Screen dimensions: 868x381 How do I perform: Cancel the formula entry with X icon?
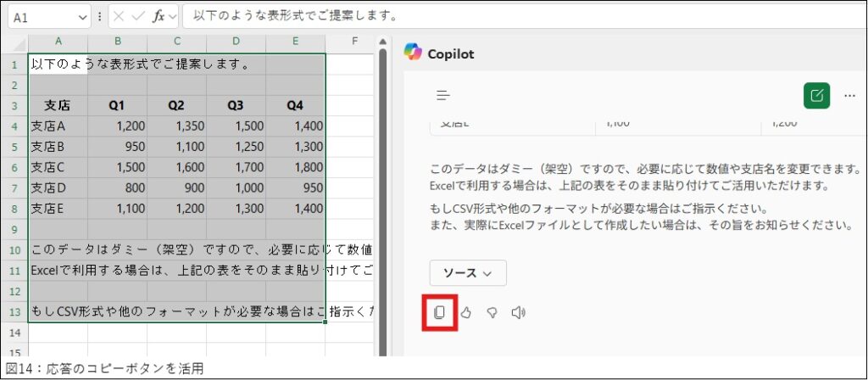(x=120, y=16)
